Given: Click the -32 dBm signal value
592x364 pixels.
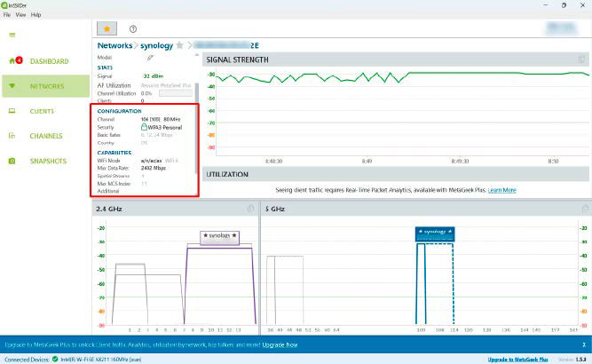Looking at the screenshot, I should [153, 76].
